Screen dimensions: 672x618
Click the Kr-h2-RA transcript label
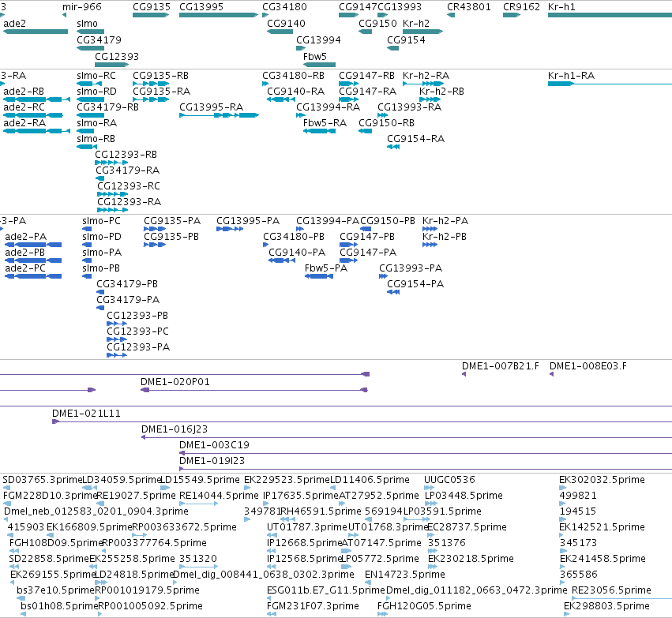426,76
